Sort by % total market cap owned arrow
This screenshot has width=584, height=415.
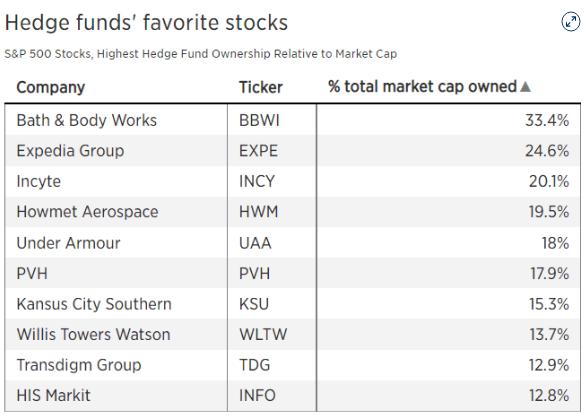pyautogui.click(x=525, y=87)
